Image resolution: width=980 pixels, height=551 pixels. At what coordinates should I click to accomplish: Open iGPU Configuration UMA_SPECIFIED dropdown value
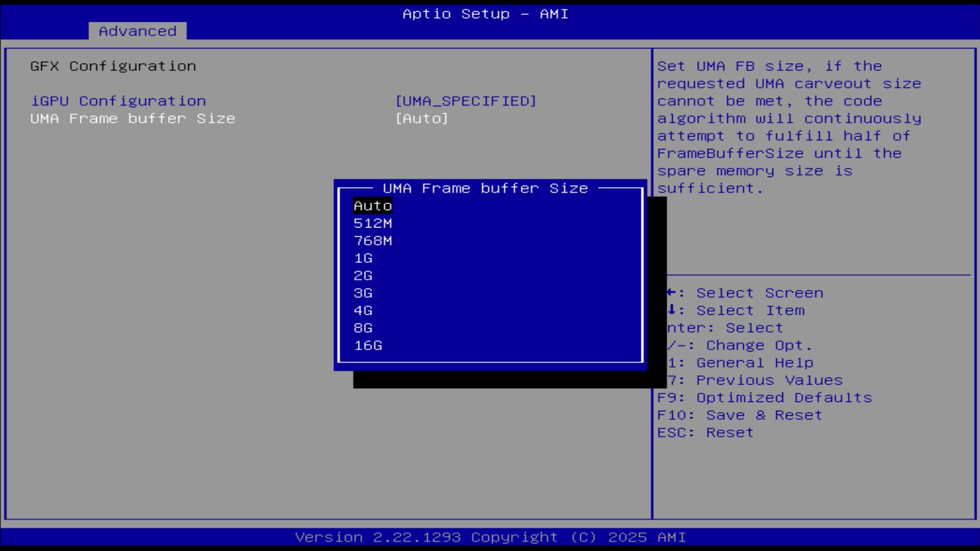click(465, 101)
